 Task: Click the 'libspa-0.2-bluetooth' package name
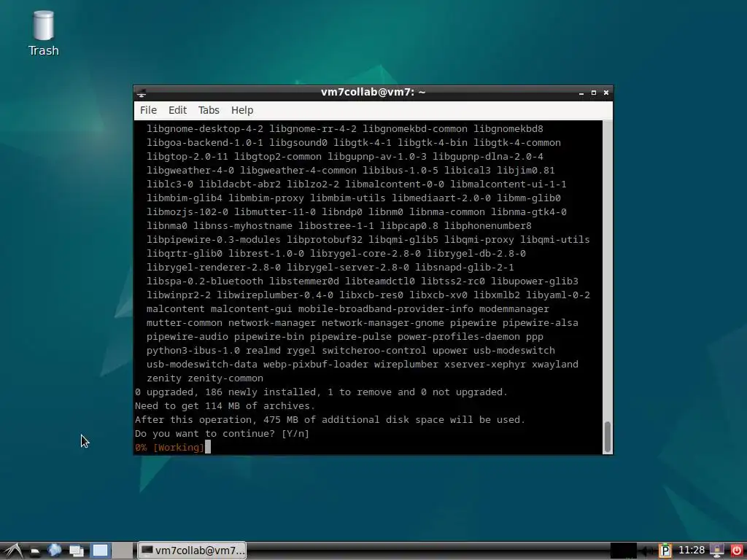click(205, 281)
